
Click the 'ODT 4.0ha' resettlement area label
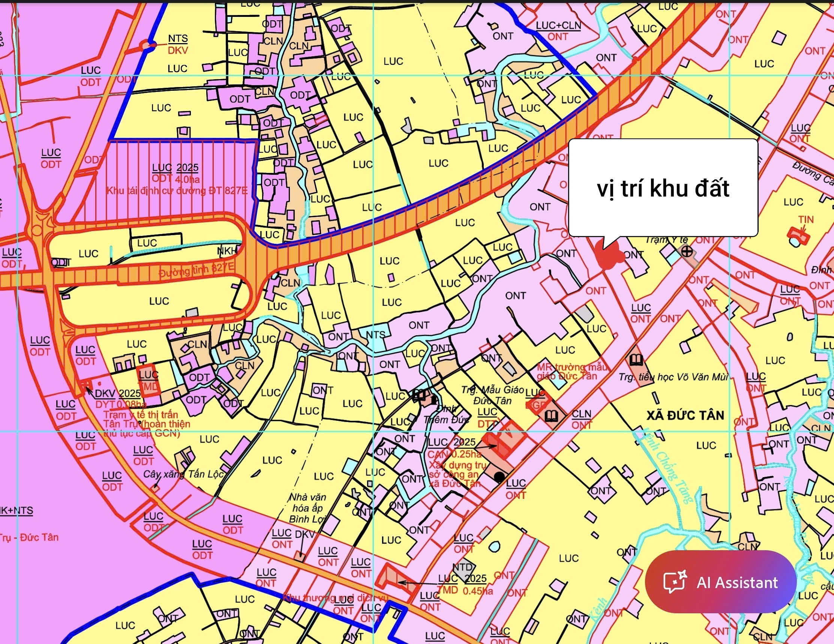[175, 179]
